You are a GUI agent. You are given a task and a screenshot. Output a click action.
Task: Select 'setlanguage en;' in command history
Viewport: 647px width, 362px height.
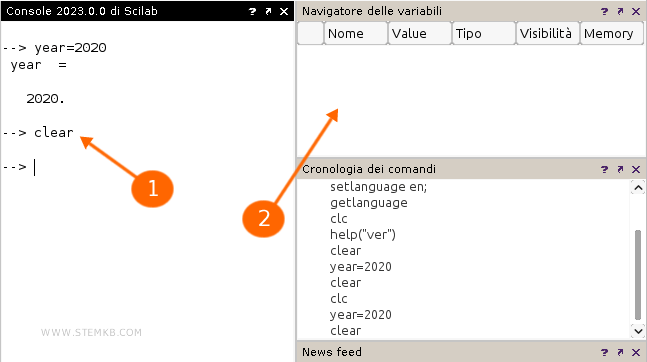click(x=378, y=187)
